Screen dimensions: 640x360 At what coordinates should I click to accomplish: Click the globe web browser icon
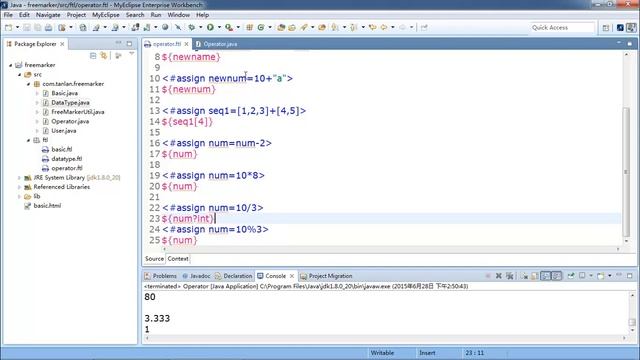pyautogui.click(x=165, y=27)
